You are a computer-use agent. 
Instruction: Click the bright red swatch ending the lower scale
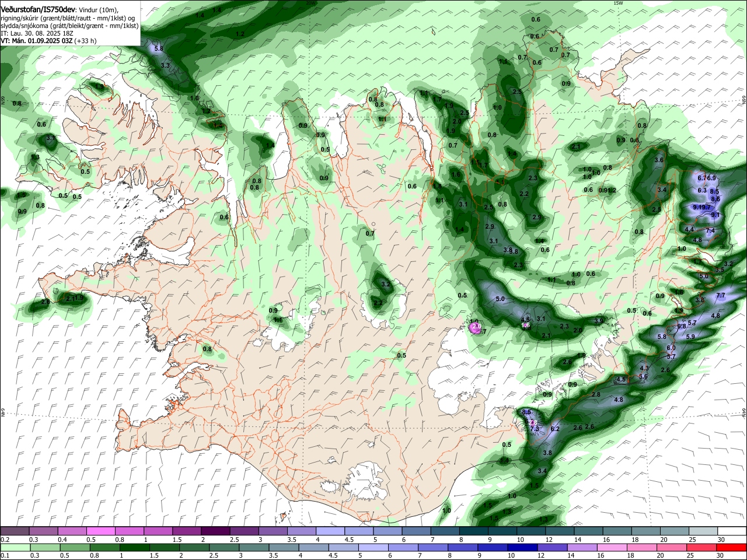(731, 547)
